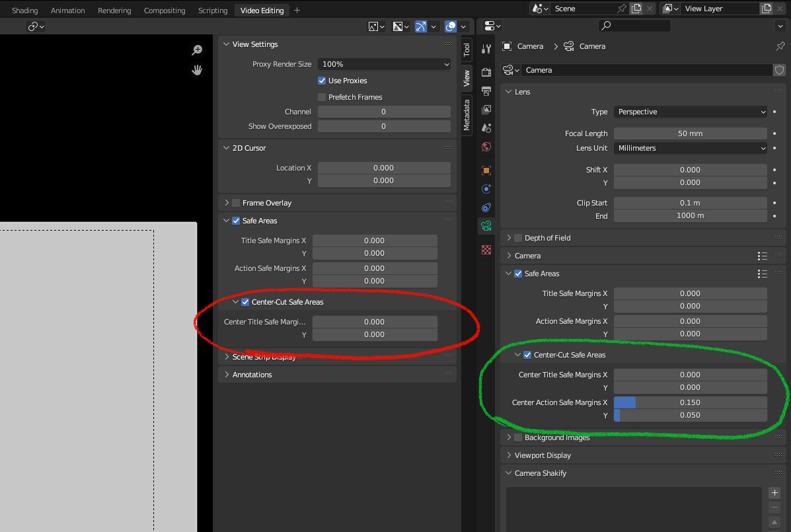Open the Object properties tab
This screenshot has width=791, height=532.
pos(486,169)
